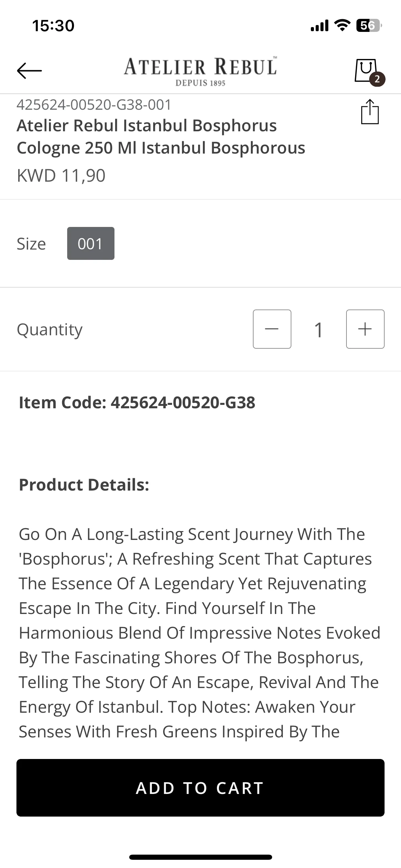Viewport: 401px width, 868px height.
Task: Tap the Item Code text
Action: (137, 402)
